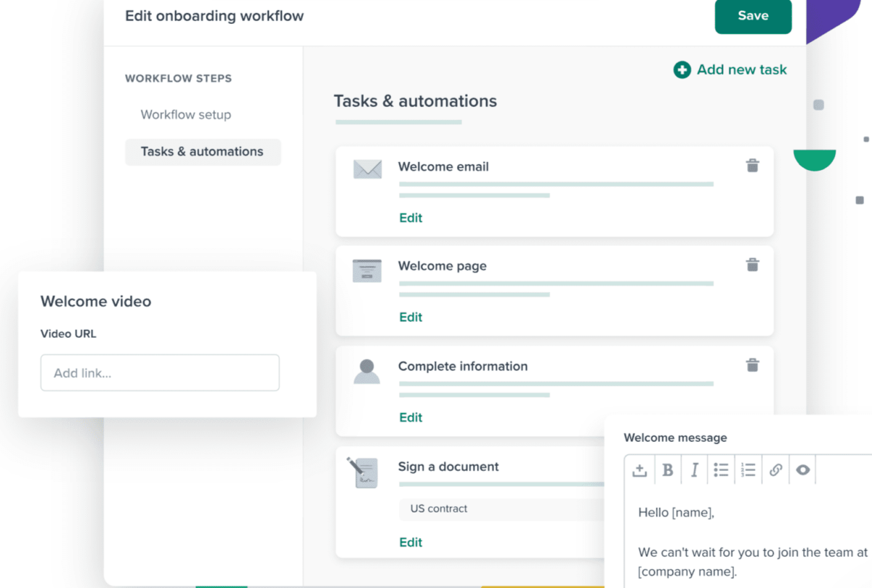This screenshot has width=872, height=588.
Task: Toggle preview eye icon in editor
Action: 802,470
